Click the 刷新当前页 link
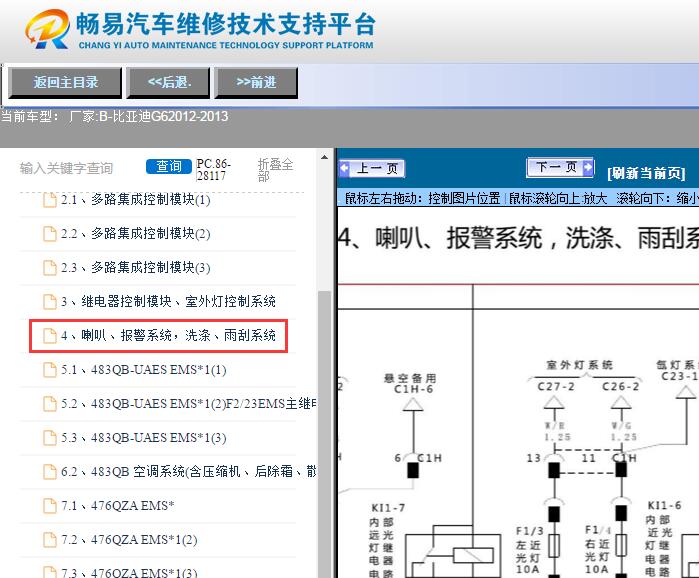 [x=646, y=173]
